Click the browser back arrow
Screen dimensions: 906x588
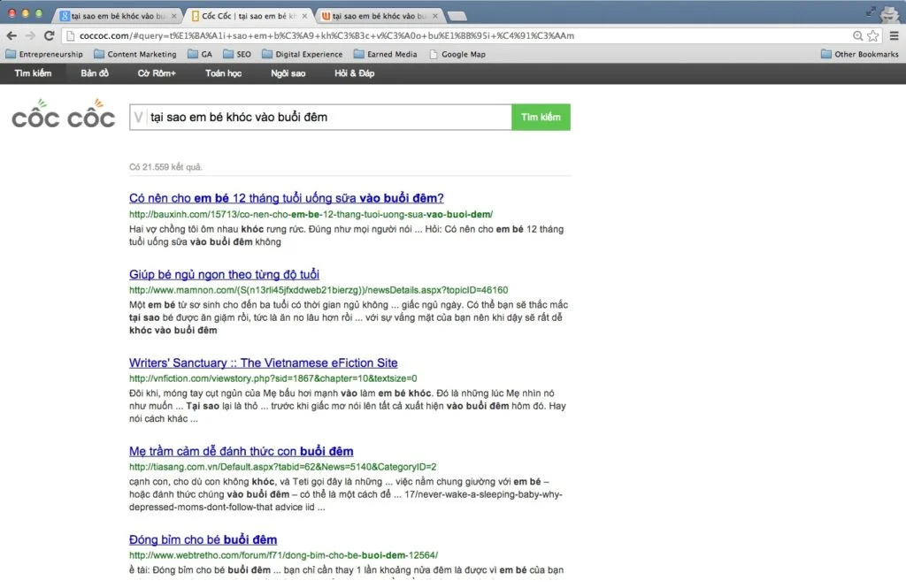12,35
